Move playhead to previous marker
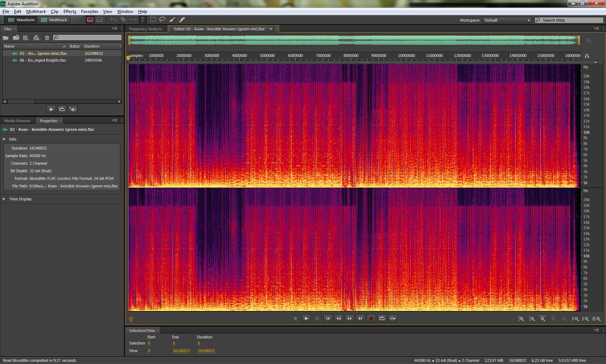This screenshot has width=606, height=364. coord(328,318)
